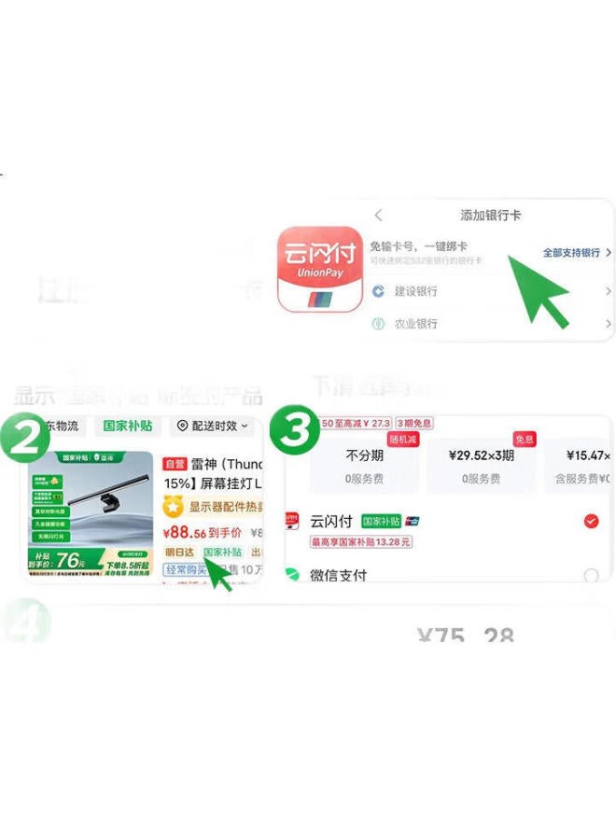Go back using the arrow beside 添加银行卡

click(379, 216)
